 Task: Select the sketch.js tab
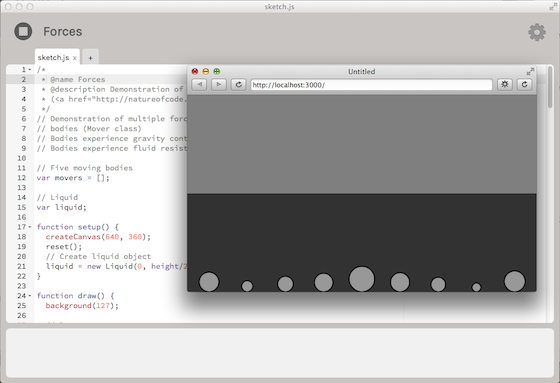coord(53,58)
